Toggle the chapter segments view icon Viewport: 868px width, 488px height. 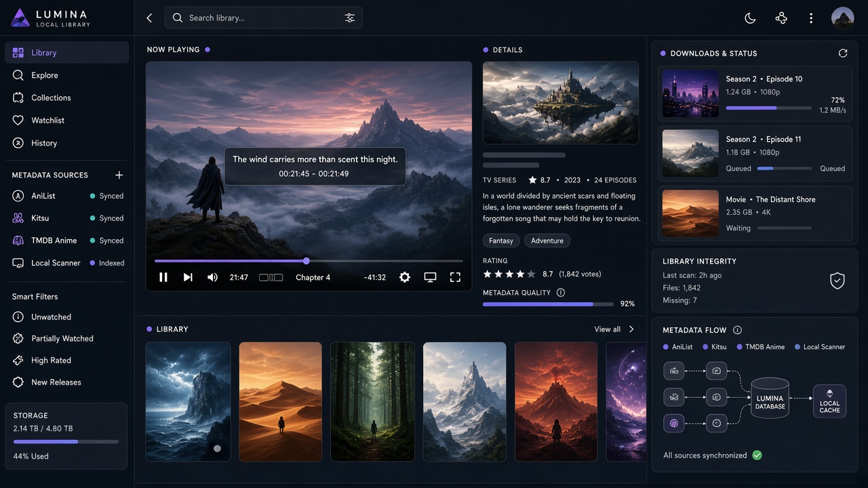click(271, 277)
